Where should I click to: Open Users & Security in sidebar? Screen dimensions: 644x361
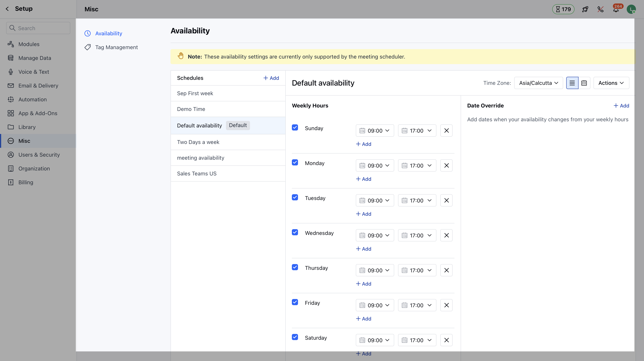(x=39, y=155)
